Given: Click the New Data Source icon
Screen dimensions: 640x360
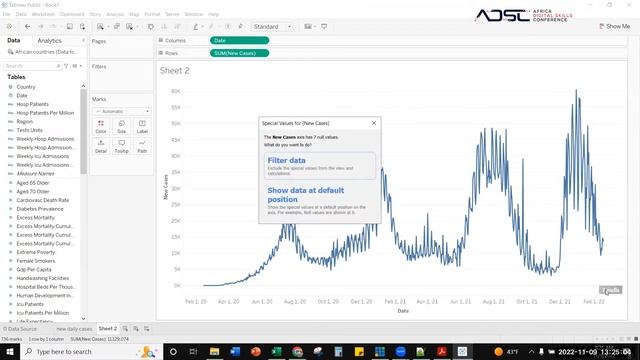Looking at the screenshot, I should [82, 27].
